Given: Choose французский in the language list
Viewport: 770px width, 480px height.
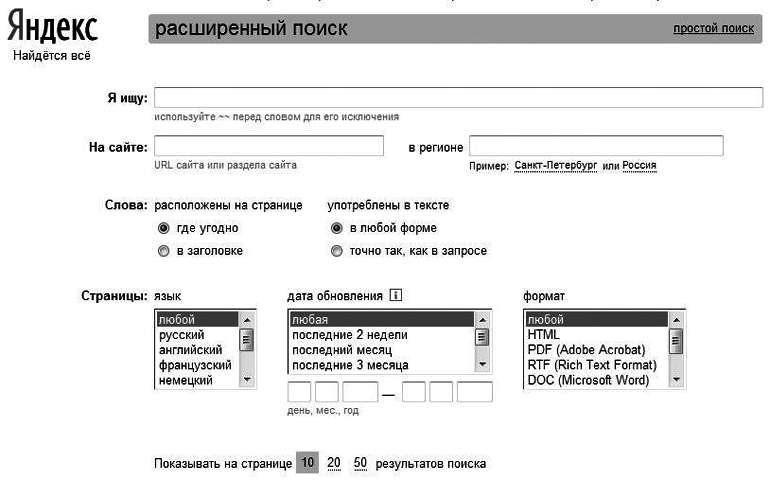Looking at the screenshot, I should coord(197,365).
